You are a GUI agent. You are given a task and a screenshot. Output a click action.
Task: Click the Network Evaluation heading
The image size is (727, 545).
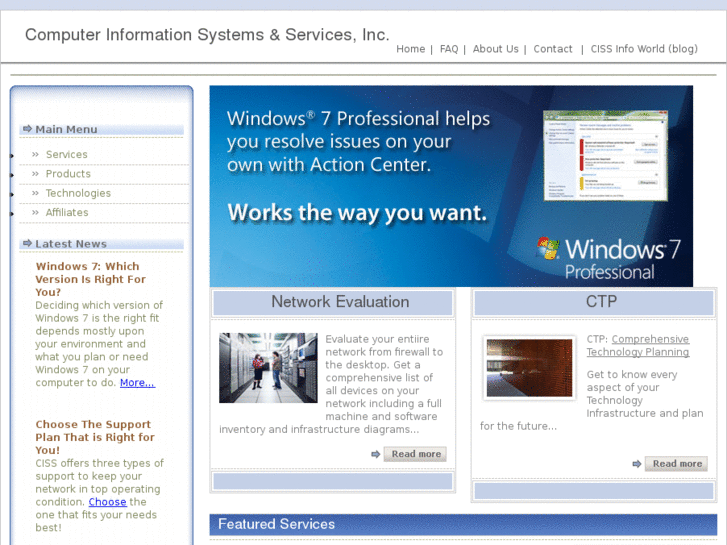(340, 302)
